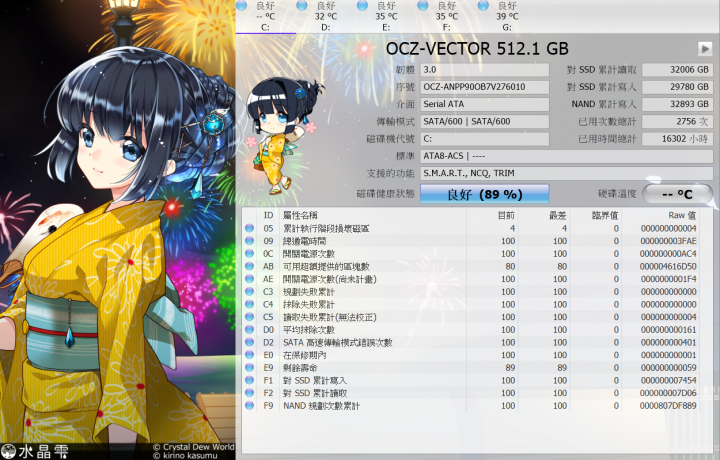Click raw value 0000807DF889
This screenshot has height=460, width=720.
click(668, 406)
